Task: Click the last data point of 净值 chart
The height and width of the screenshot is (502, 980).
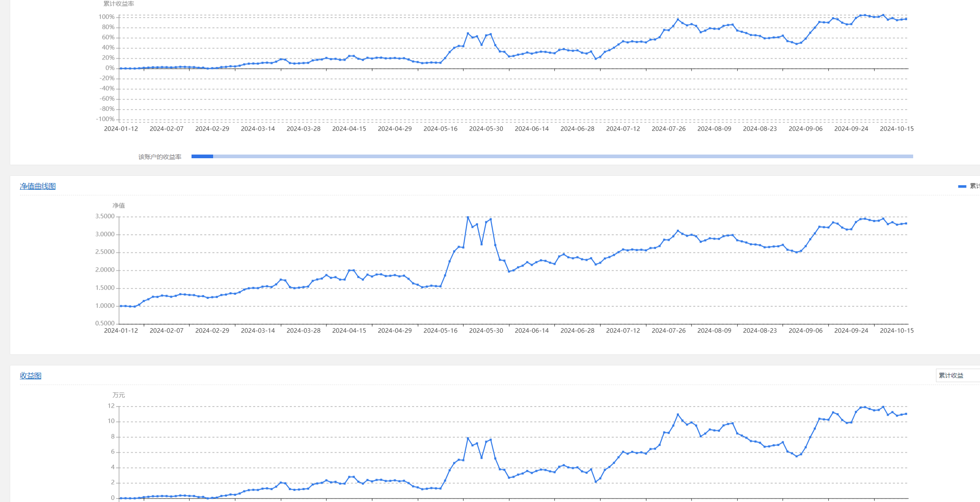Action: click(906, 223)
